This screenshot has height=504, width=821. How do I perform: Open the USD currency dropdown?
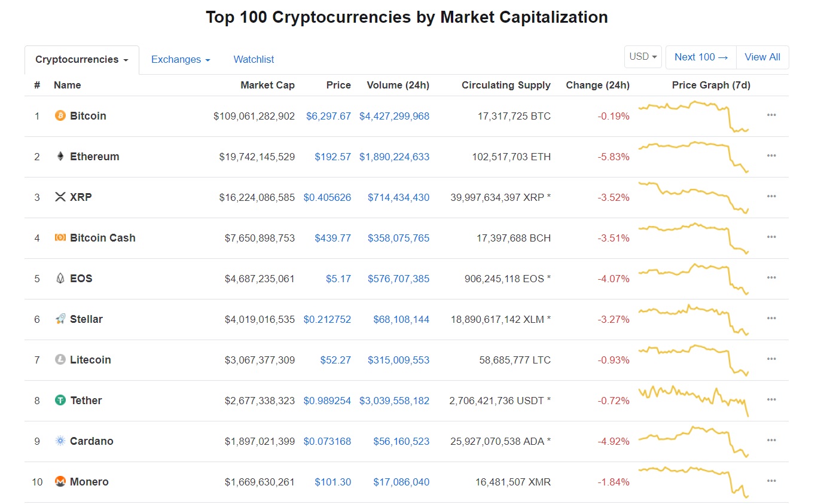642,56
